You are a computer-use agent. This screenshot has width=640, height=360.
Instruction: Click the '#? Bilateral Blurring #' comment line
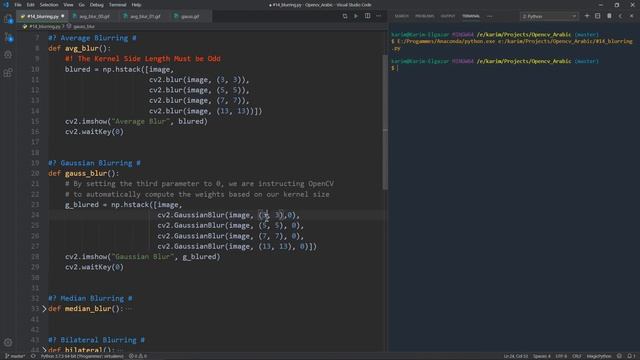pyautogui.click(x=96, y=340)
